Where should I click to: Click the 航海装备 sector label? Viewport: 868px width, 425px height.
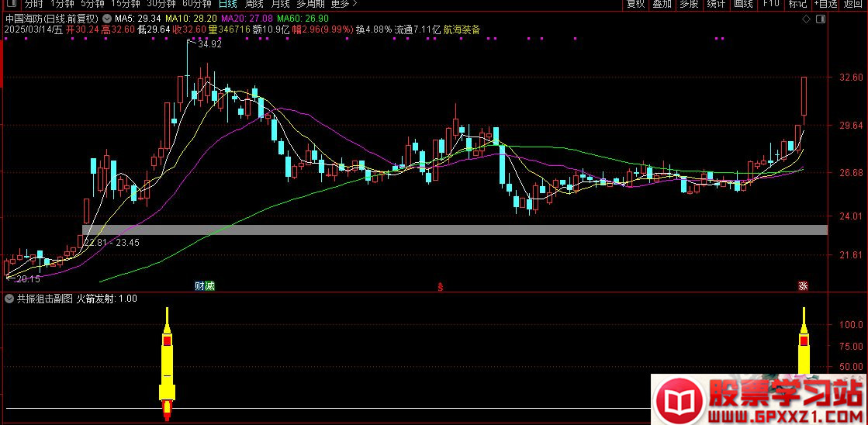click(462, 29)
